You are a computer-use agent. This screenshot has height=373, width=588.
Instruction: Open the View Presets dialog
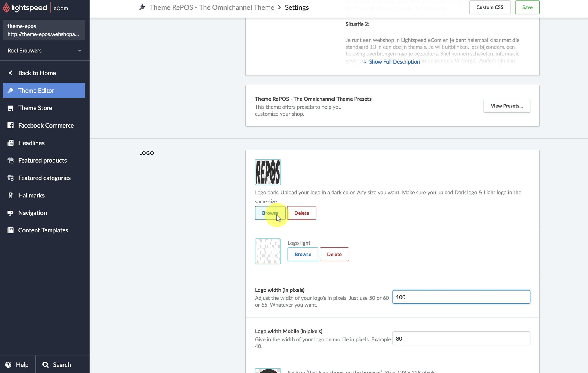[506, 106]
